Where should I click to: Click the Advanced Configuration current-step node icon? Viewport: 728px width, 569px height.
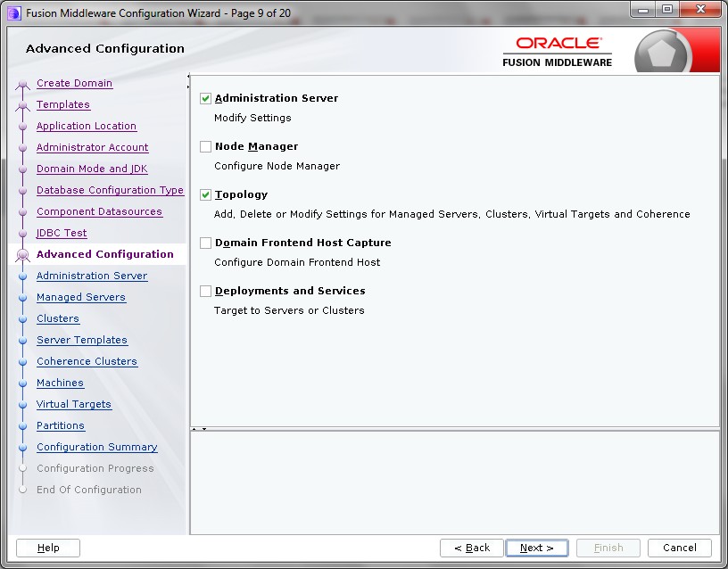[x=23, y=255]
